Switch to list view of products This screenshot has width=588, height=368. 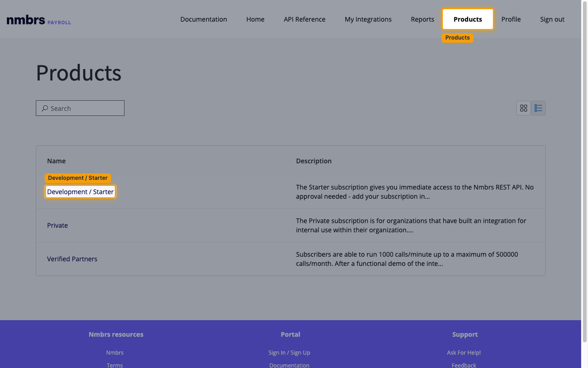538,108
